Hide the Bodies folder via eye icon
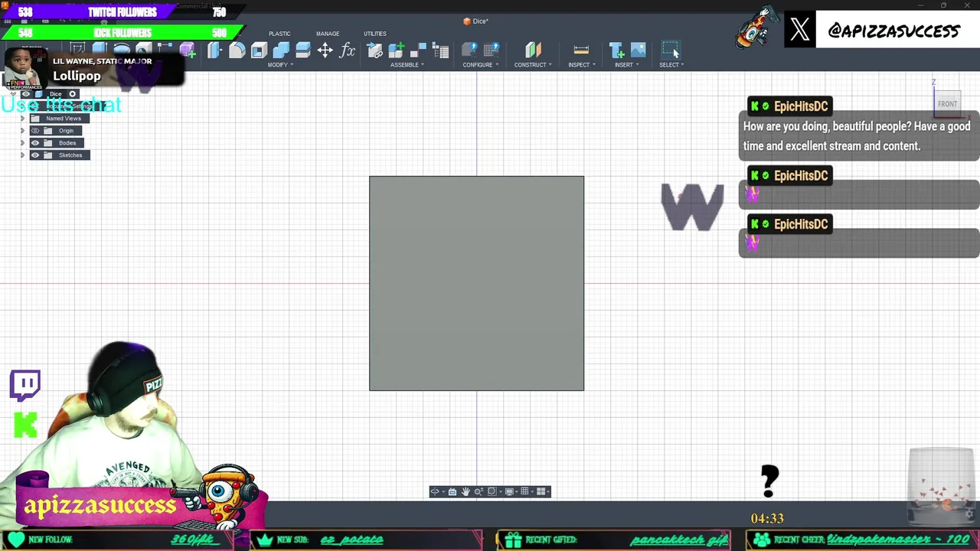 point(35,143)
